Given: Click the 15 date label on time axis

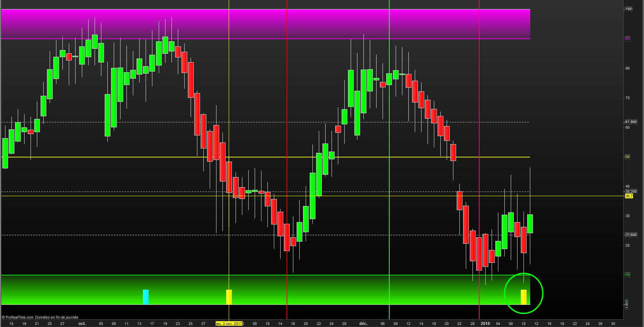Looking at the screenshot, I should pyautogui.click(x=12, y=324).
